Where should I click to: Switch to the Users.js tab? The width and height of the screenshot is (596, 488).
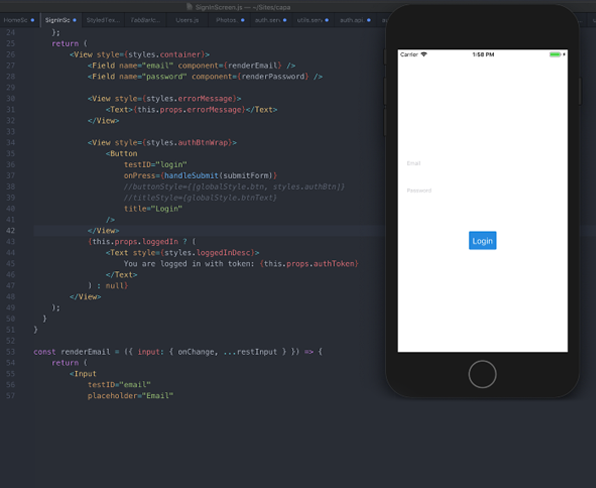187,20
